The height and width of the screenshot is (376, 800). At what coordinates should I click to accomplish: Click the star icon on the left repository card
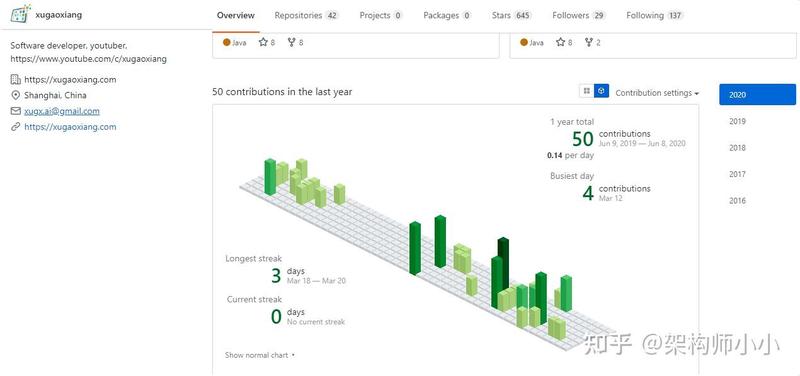click(x=263, y=42)
